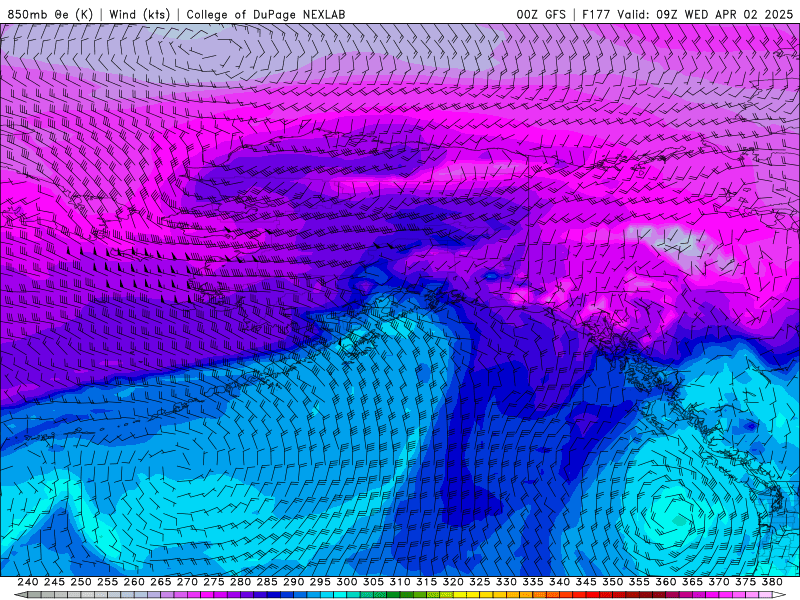Click the "College of DuPage NEXLAB" label
Image resolution: width=800 pixels, height=600 pixels.
[266, 14]
